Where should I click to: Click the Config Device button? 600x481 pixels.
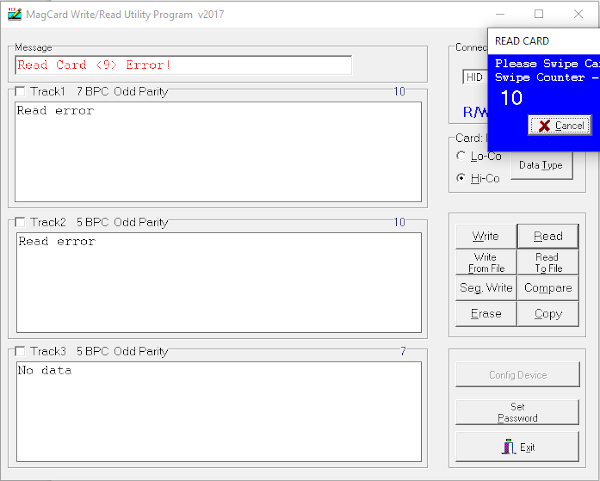point(517,375)
